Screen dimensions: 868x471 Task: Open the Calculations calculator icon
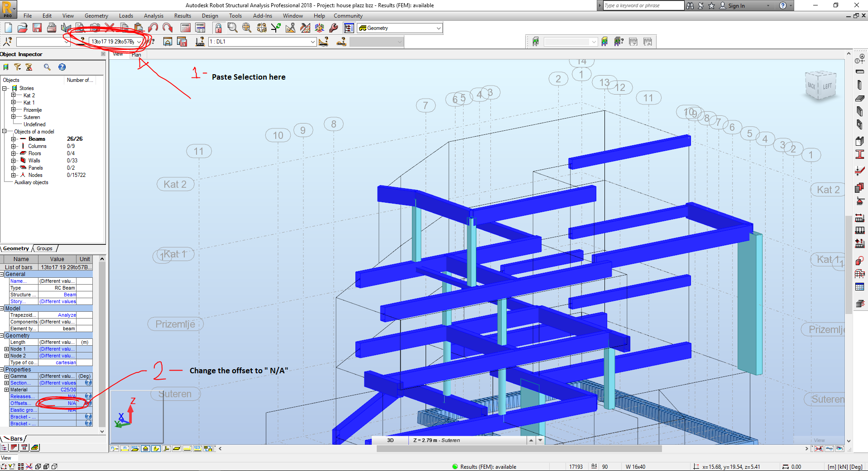[185, 28]
